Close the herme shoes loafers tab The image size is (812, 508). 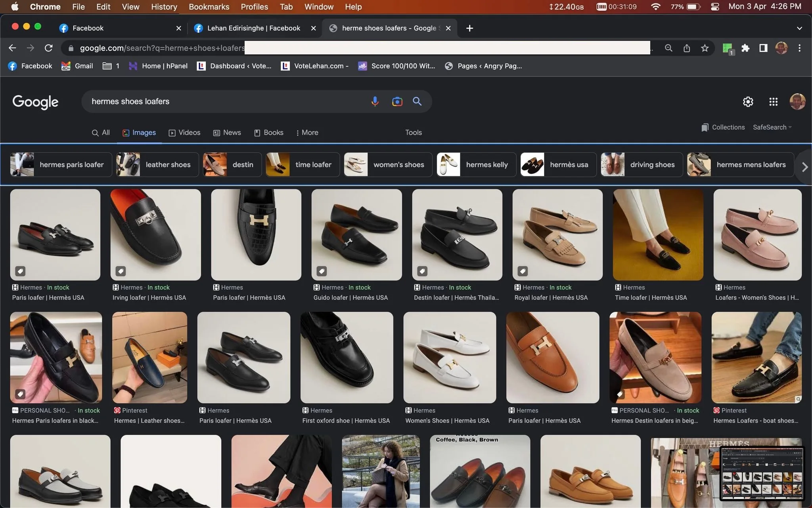point(448,28)
